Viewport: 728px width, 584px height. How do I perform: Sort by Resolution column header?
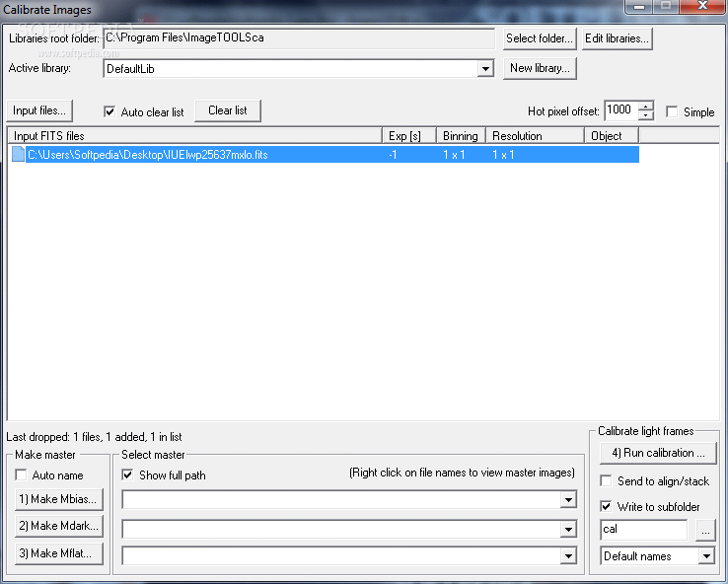tap(535, 136)
